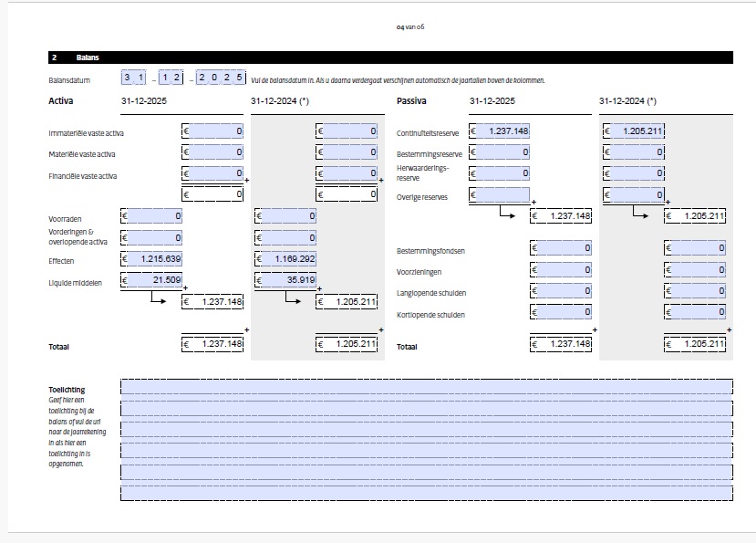Screen dimensions: 756x543
Task: Click the Balansdatum year field showing 2025
Action: [x=221, y=78]
